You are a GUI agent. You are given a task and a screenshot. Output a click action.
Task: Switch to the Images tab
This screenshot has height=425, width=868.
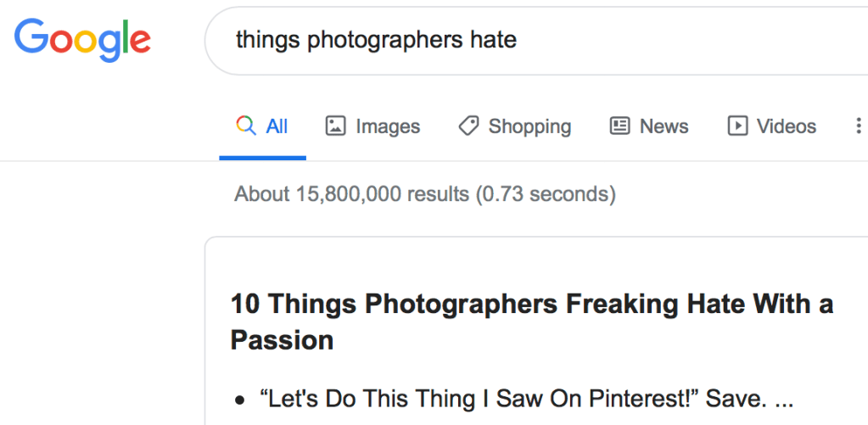pyautogui.click(x=388, y=126)
